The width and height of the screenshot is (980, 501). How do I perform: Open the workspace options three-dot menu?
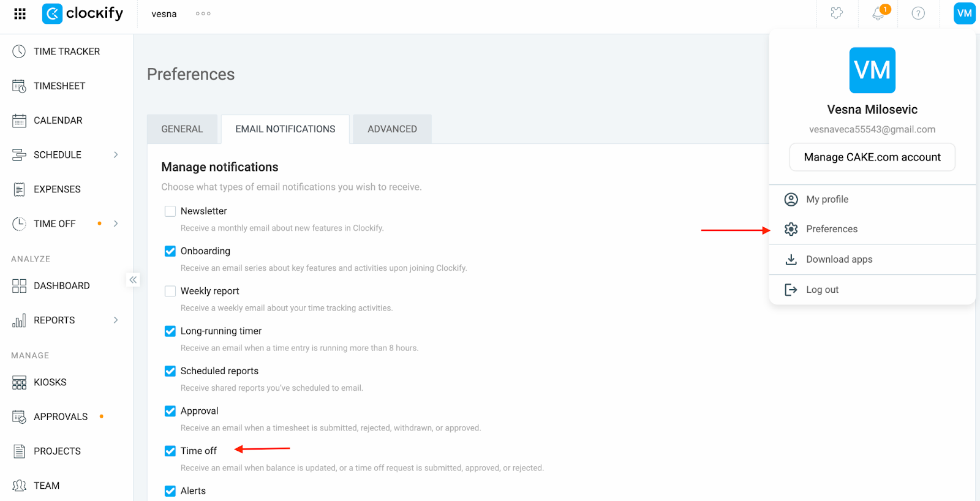[203, 13]
